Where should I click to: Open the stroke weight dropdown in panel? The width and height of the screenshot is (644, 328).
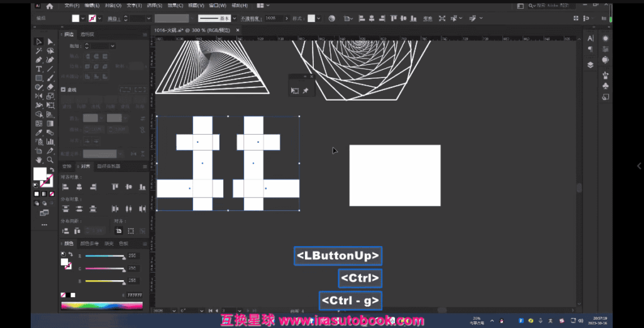point(112,46)
